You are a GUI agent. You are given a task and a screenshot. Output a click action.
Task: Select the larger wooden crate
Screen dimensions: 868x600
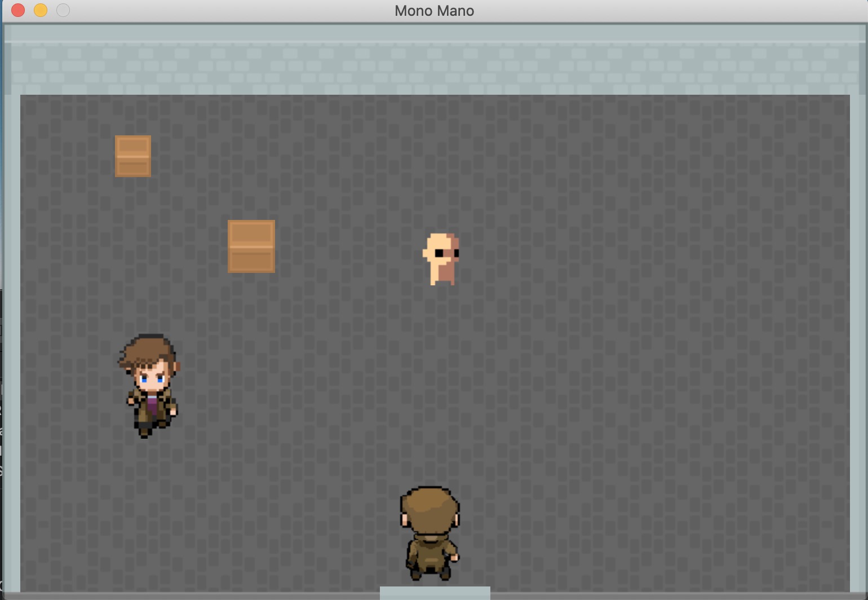251,246
